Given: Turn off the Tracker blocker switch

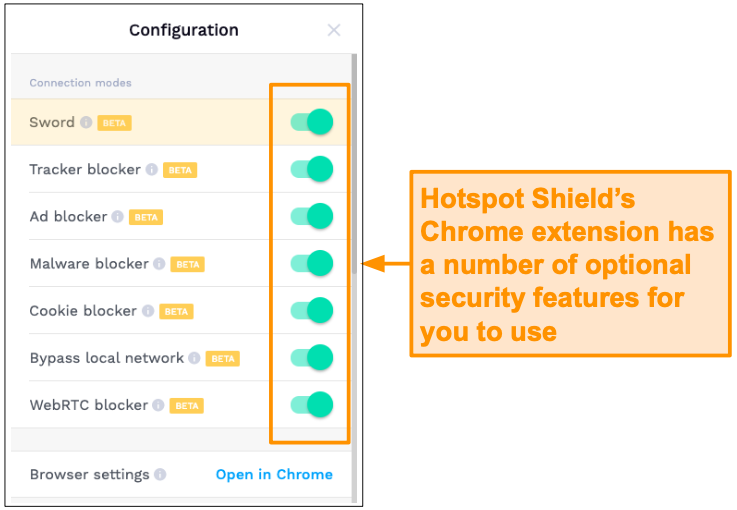Looking at the screenshot, I should pos(312,169).
